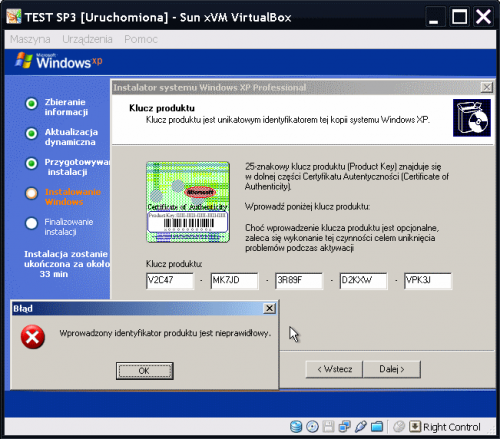Focus the product key field MK7JD
This screenshot has width=500, height=439.
[x=234, y=280]
